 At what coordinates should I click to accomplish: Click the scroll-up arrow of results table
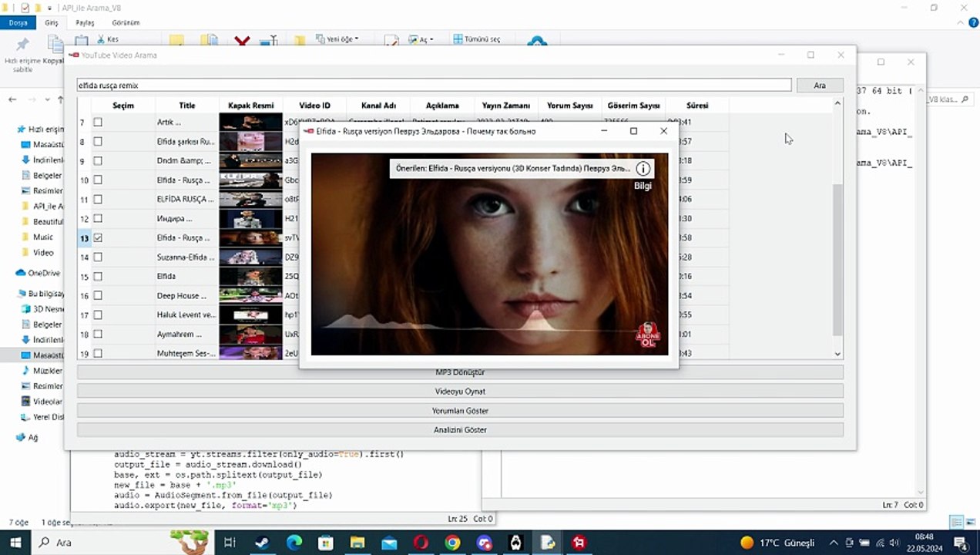click(837, 103)
